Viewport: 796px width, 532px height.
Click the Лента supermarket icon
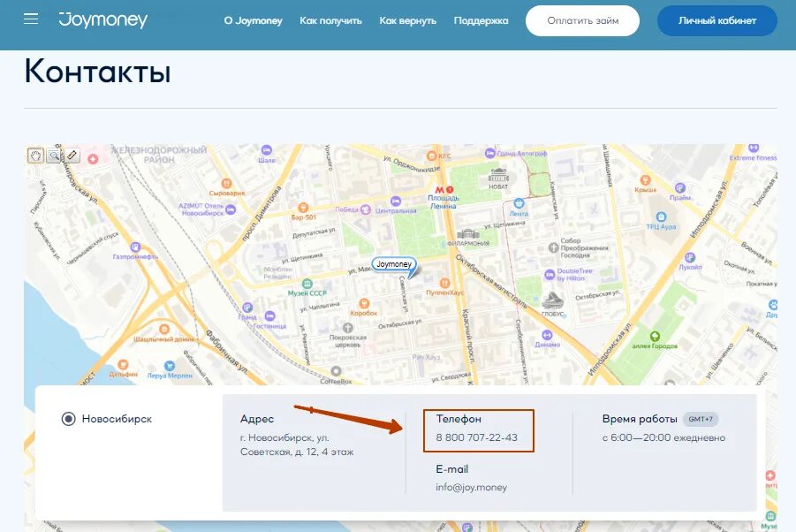[x=519, y=203]
